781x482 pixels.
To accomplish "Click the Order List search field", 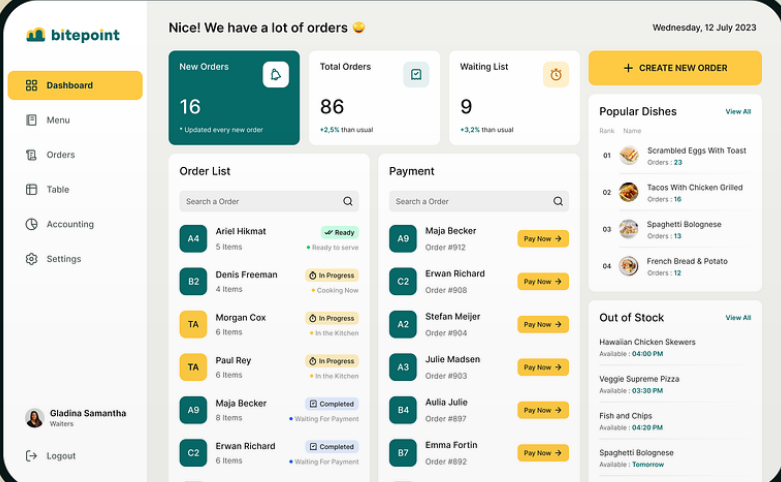I will click(260, 201).
